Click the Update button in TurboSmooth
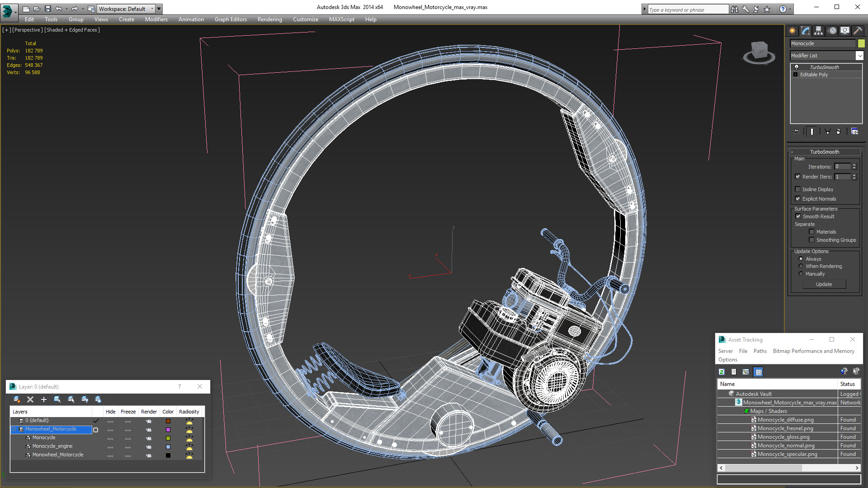Viewport: 868px width, 488px height. 824,284
